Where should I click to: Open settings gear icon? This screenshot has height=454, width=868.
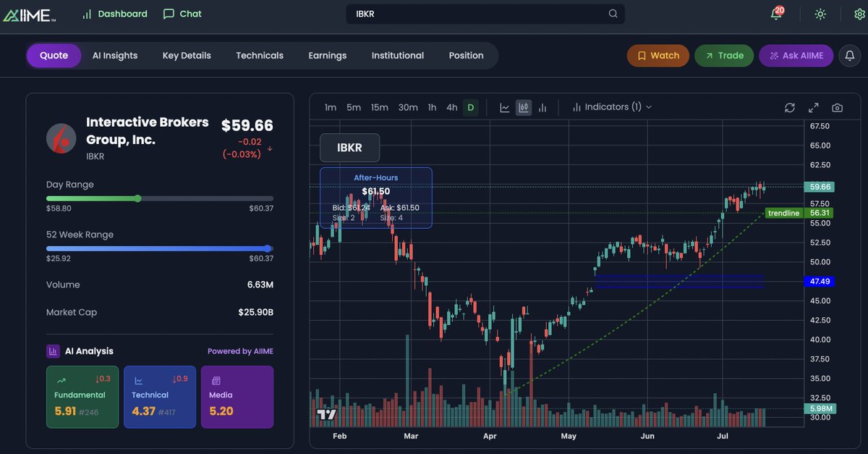860,14
